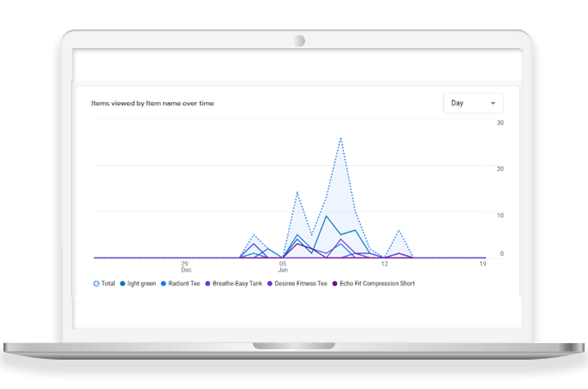Click the 05 Jan x-axis label
Image resolution: width=588 pixels, height=389 pixels.
(283, 267)
